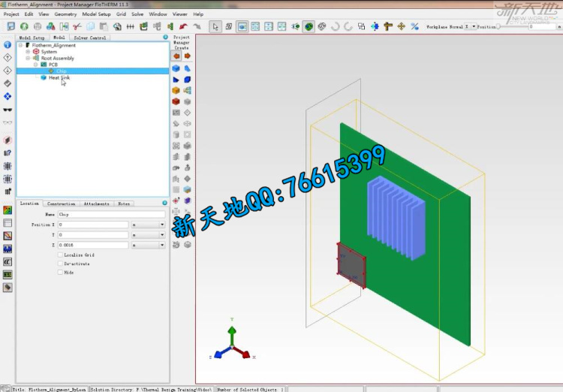
Task: Tick the Hide checkbox
Action: click(x=61, y=272)
